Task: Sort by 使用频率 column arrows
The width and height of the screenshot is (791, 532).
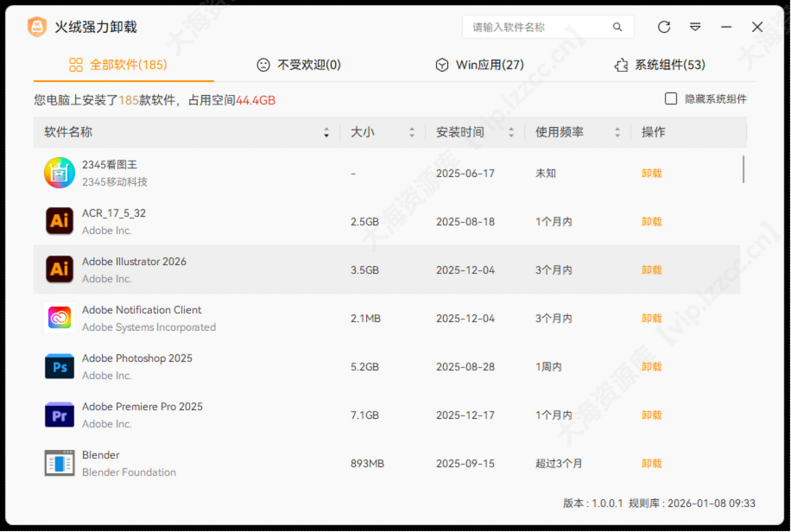Action: (617, 132)
